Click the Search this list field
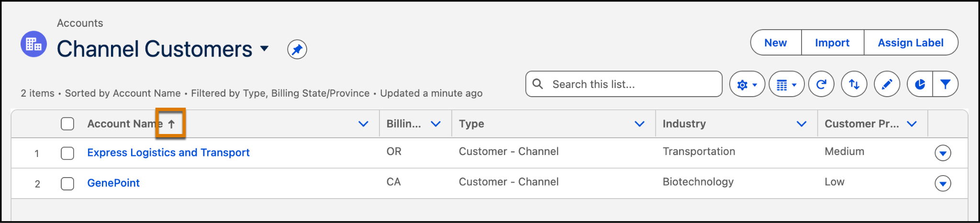The height and width of the screenshot is (223, 980). coord(624,84)
